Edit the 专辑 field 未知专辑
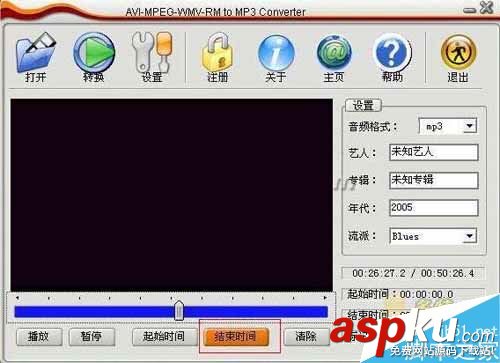Image resolution: width=500 pixels, height=363 pixels. (x=433, y=180)
